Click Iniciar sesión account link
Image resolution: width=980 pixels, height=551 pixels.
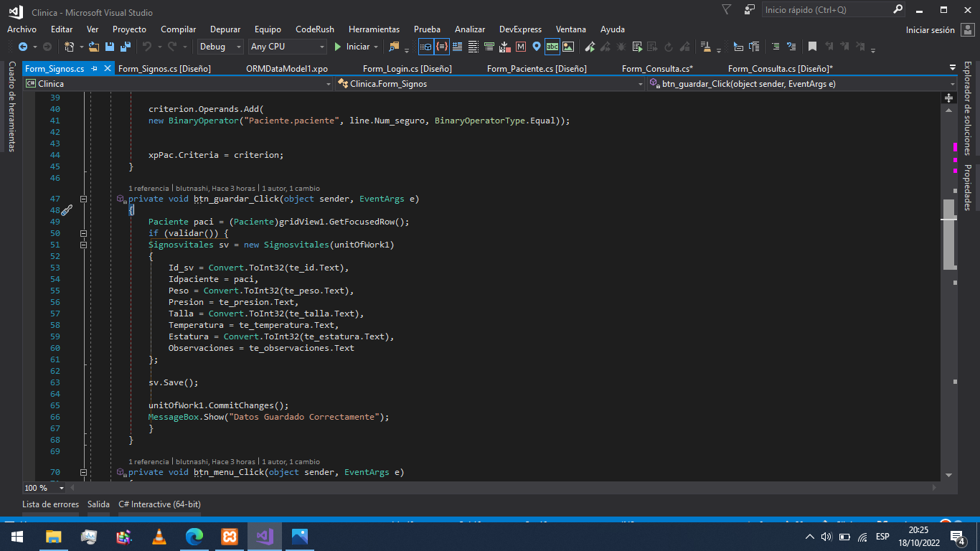(930, 30)
